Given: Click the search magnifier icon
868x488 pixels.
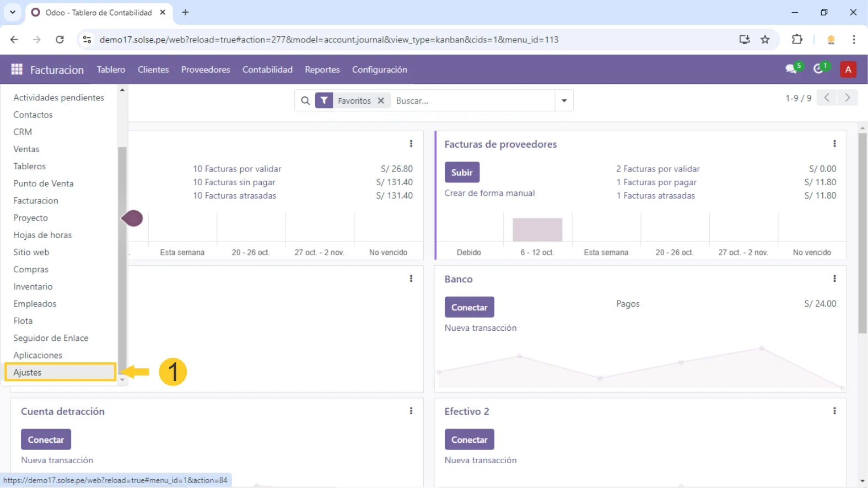Looking at the screenshot, I should coord(305,101).
